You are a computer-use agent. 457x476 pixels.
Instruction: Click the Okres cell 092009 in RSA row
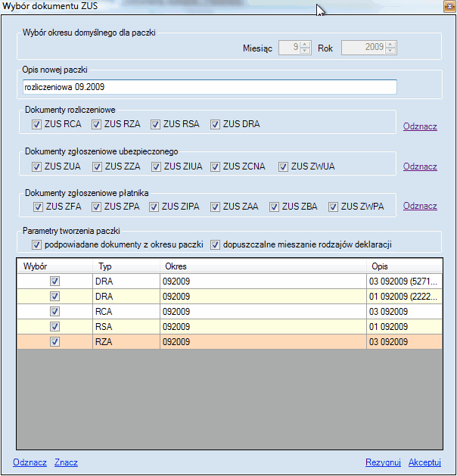(x=263, y=327)
